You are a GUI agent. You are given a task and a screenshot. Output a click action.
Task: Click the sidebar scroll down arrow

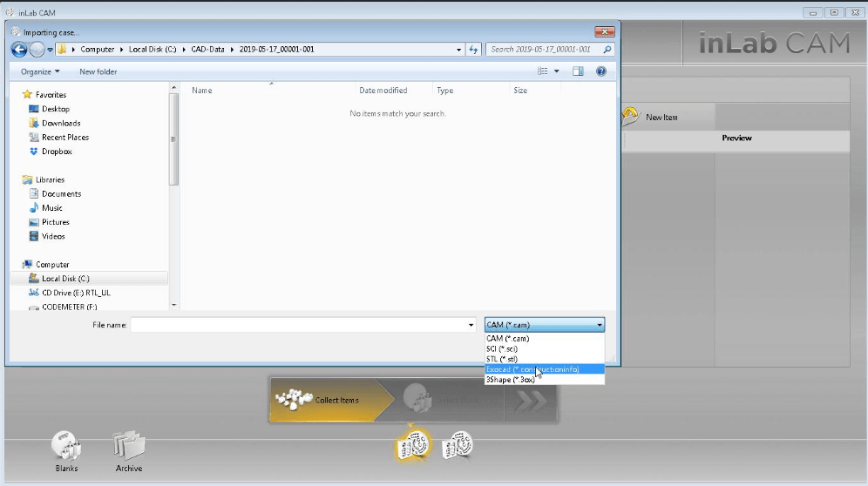pyautogui.click(x=173, y=305)
